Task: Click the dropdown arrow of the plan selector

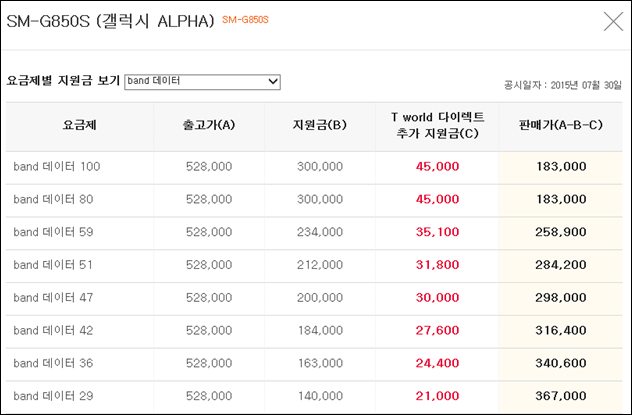Action: [x=273, y=82]
